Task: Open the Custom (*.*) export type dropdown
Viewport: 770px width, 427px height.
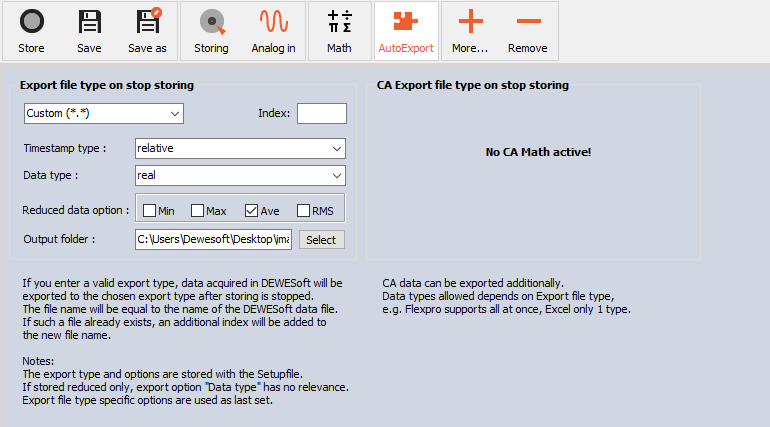Action: (x=104, y=113)
